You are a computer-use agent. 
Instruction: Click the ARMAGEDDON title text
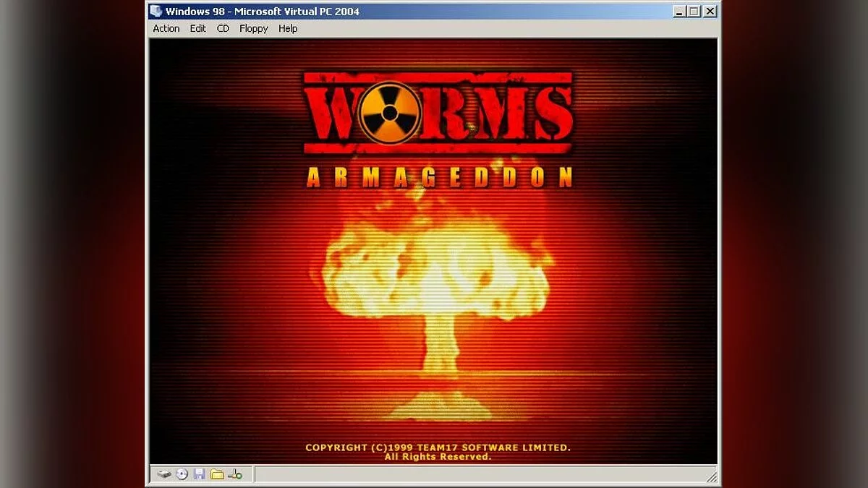(439, 177)
